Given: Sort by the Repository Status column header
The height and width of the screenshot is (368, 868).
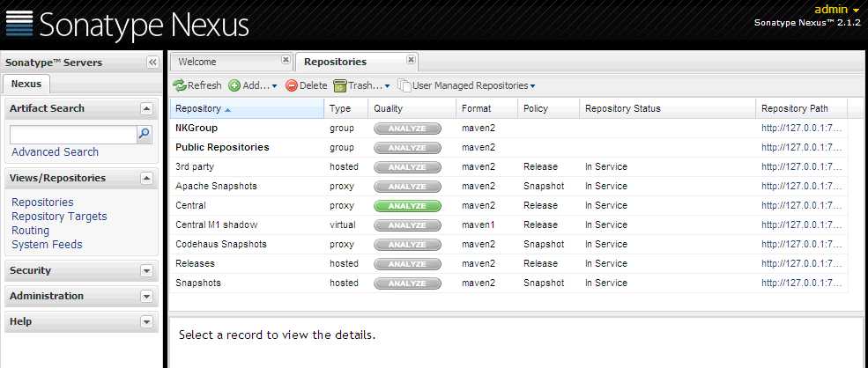Looking at the screenshot, I should (668, 108).
